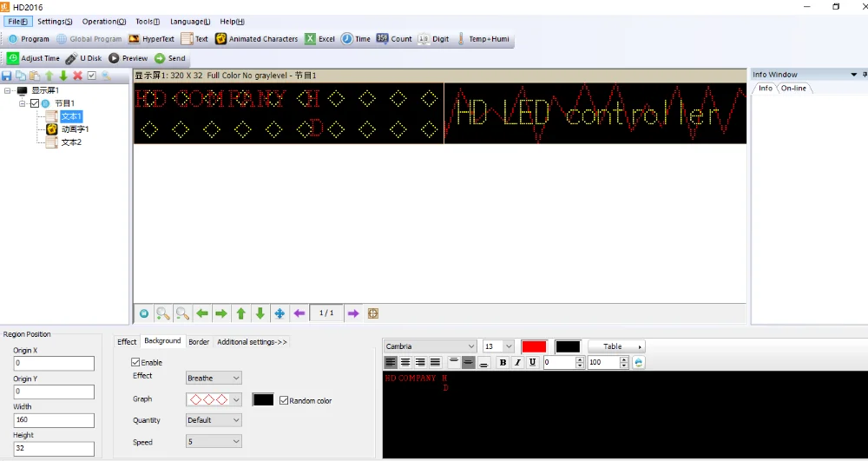Open the Tools menu
This screenshot has height=461, width=868.
pyautogui.click(x=147, y=22)
